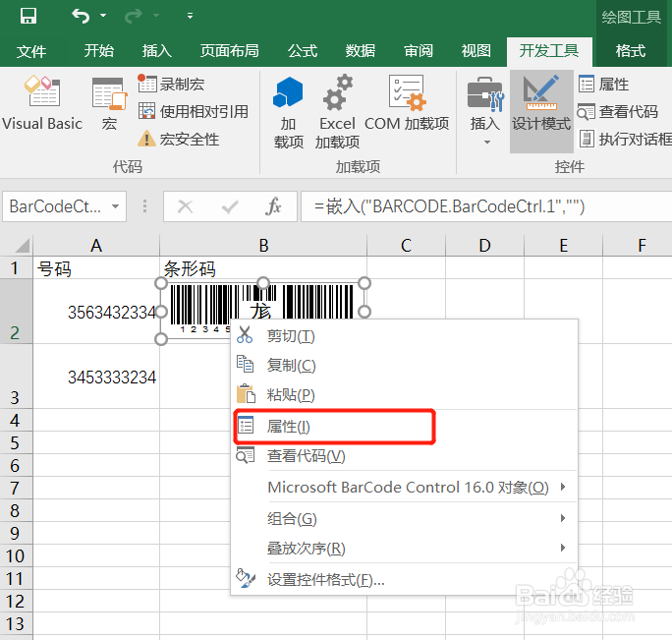Select column B header

point(263,246)
